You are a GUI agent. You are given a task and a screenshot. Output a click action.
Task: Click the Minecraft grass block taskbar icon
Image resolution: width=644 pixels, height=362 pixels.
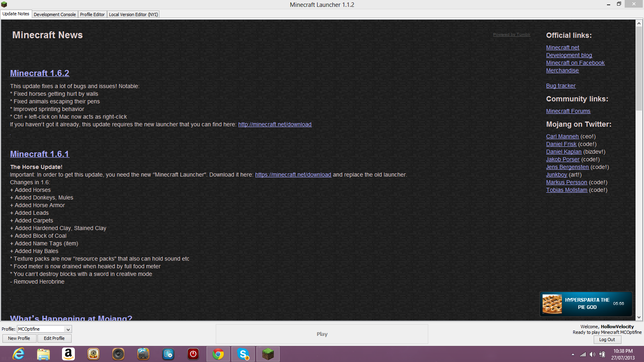coord(268,354)
